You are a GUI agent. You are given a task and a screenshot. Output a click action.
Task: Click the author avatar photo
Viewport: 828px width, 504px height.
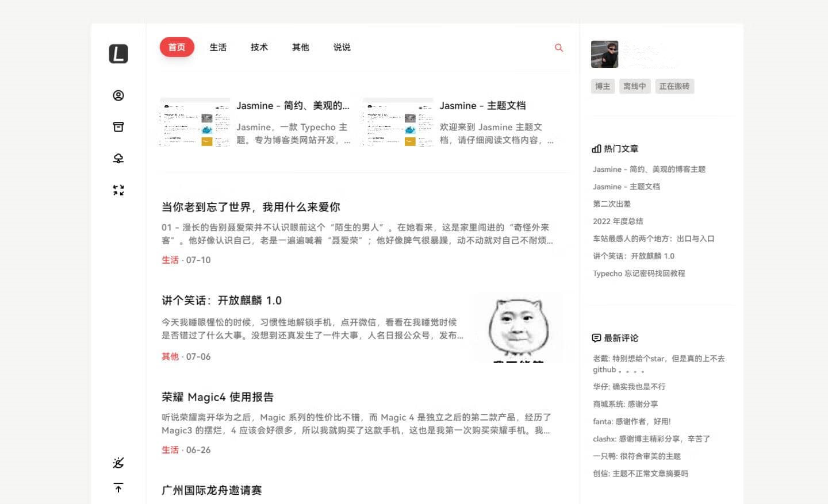click(604, 54)
